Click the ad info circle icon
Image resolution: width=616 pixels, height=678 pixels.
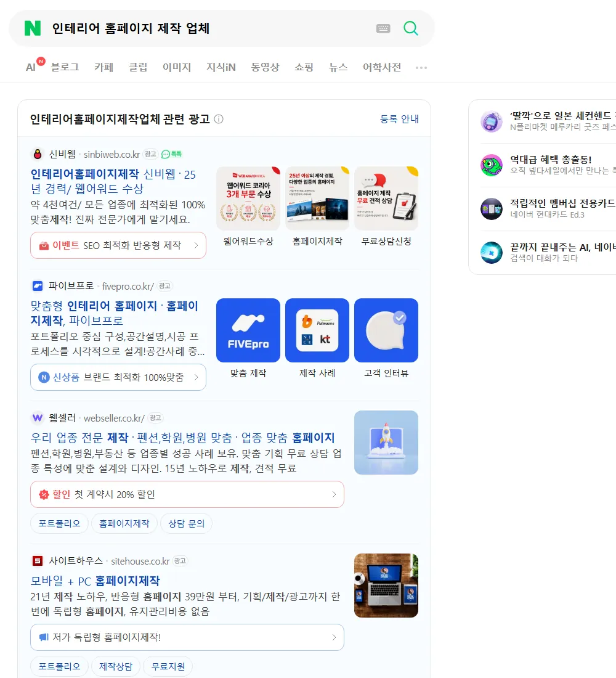click(x=219, y=119)
